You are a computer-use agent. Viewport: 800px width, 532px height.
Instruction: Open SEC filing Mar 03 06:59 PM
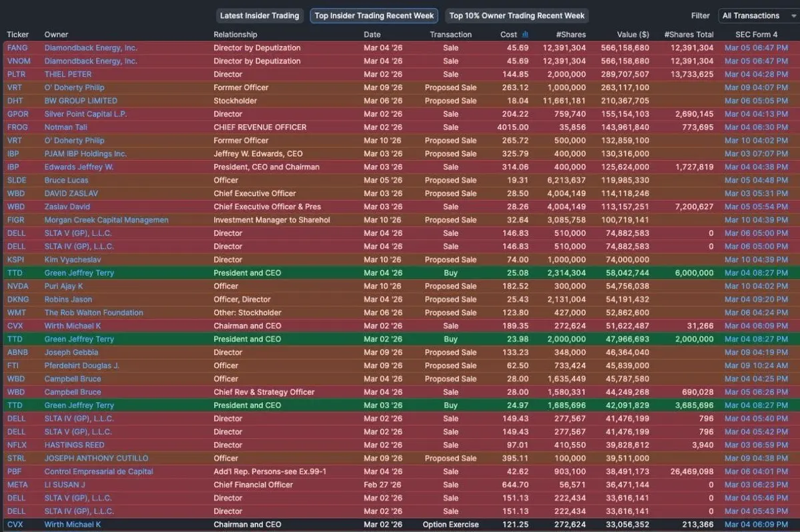(756, 445)
